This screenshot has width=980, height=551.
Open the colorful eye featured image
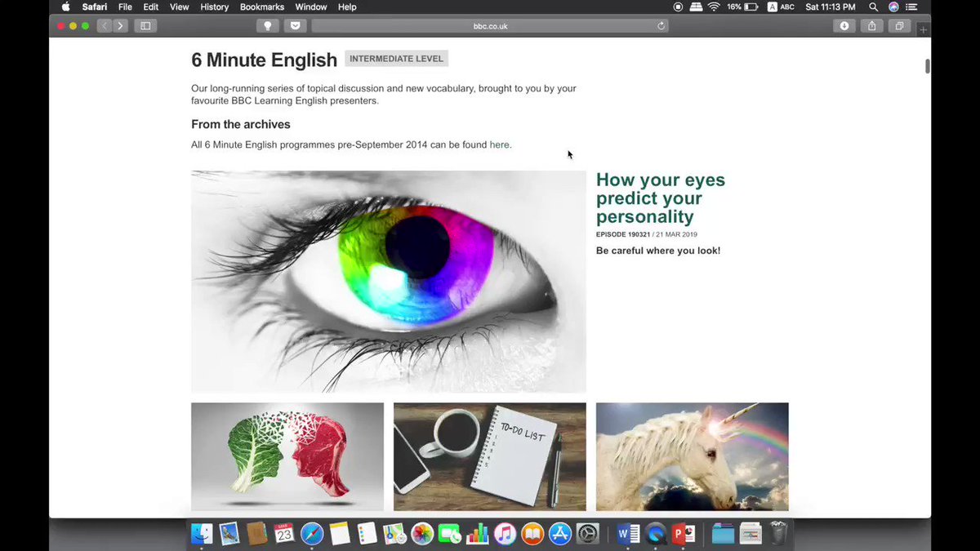click(389, 282)
